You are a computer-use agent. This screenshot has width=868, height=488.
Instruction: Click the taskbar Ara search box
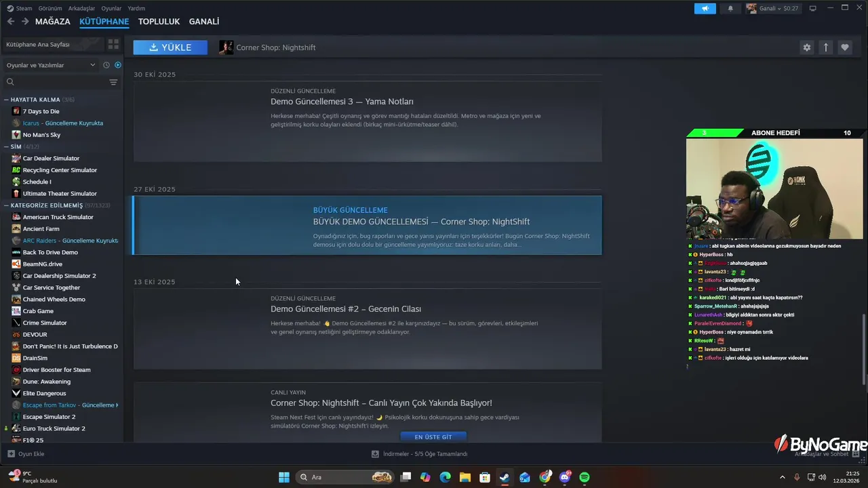click(x=346, y=477)
